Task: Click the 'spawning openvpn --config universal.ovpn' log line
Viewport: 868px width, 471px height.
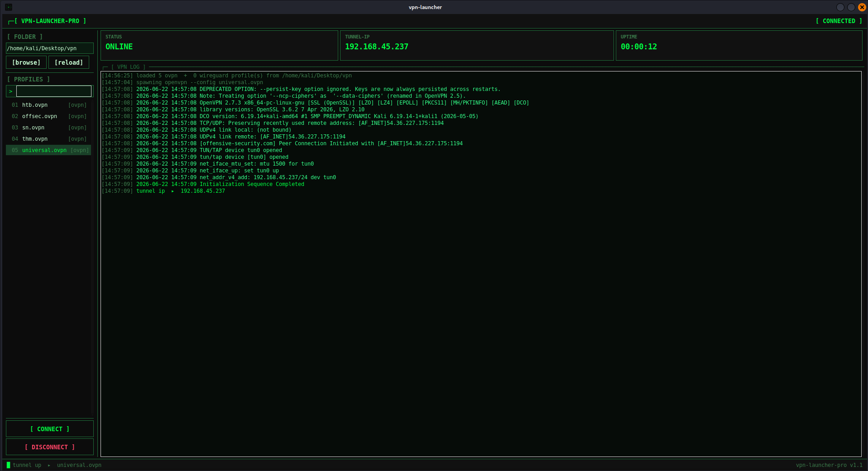Action: tap(182, 82)
